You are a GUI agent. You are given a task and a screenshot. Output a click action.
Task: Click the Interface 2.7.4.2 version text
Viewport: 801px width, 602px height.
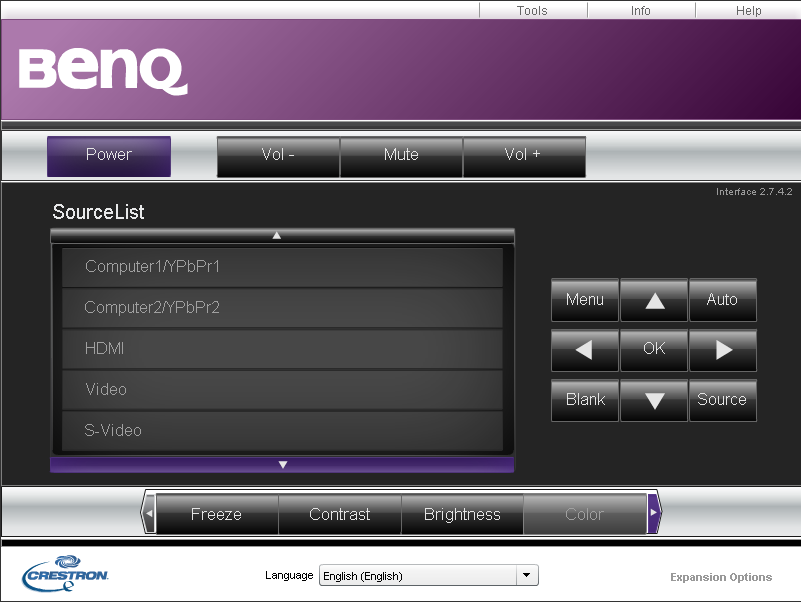(754, 192)
